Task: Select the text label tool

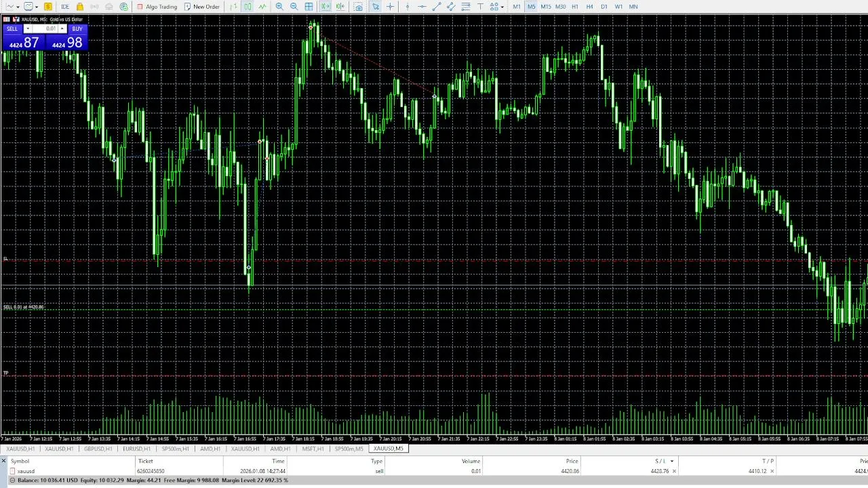Action: tap(480, 7)
